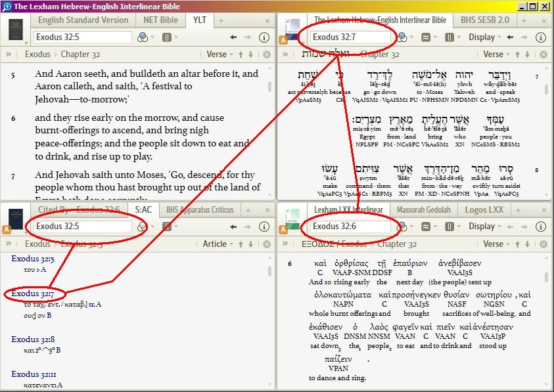Screen dimensions: 554x392
Task: Jump to previous verse in YLT panel
Action: coord(241,54)
